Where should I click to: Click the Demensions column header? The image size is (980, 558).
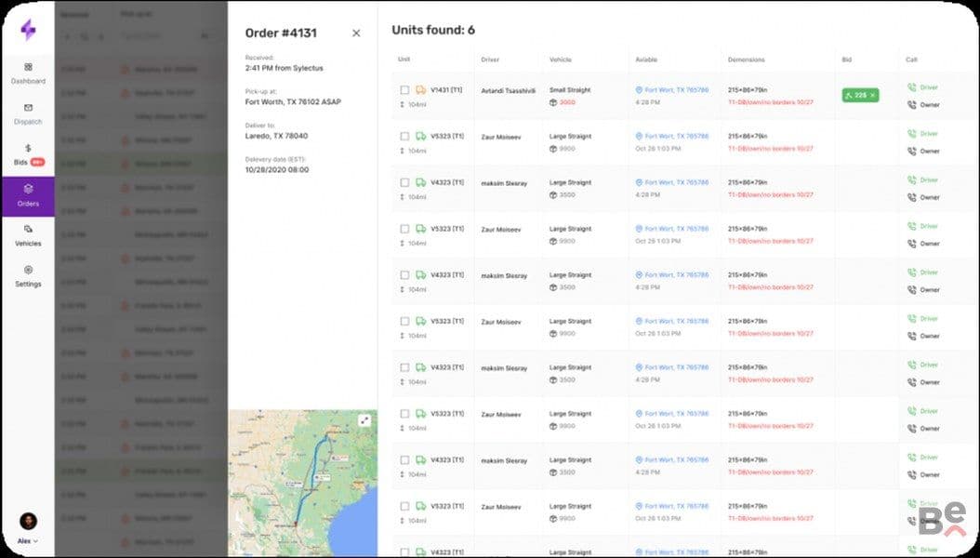[747, 60]
